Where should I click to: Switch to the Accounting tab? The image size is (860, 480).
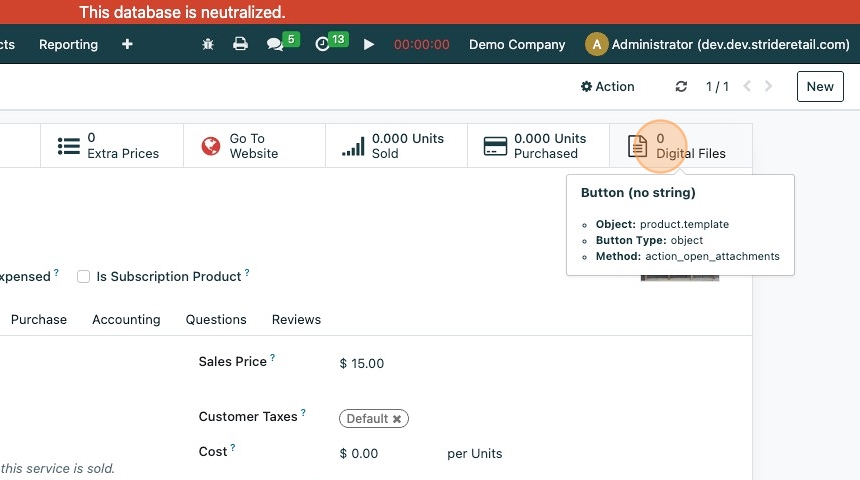click(x=126, y=320)
